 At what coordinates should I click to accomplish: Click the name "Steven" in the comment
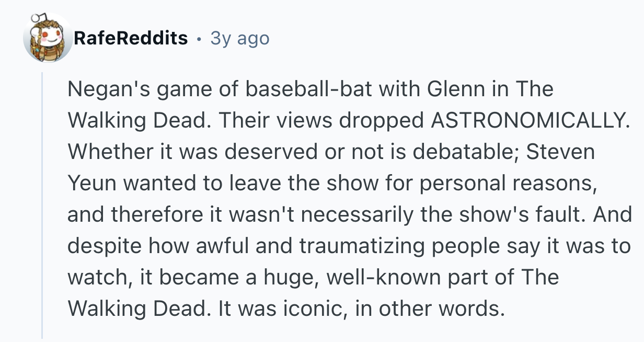click(x=560, y=152)
